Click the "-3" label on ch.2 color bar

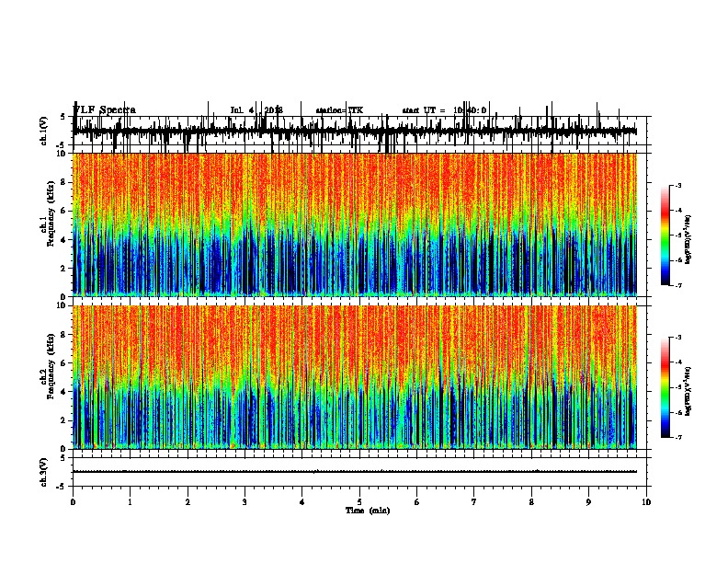pos(678,338)
